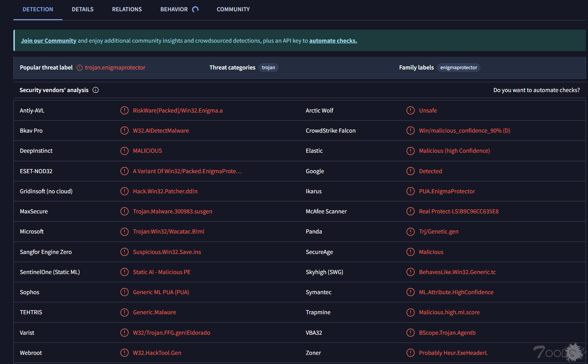Viewport: 588px width, 364px height.
Task: Click alert icon next to popular threat label
Action: (x=80, y=68)
